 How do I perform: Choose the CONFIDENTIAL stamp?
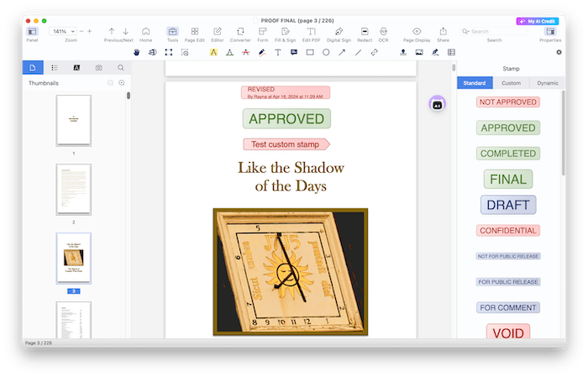pyautogui.click(x=508, y=230)
